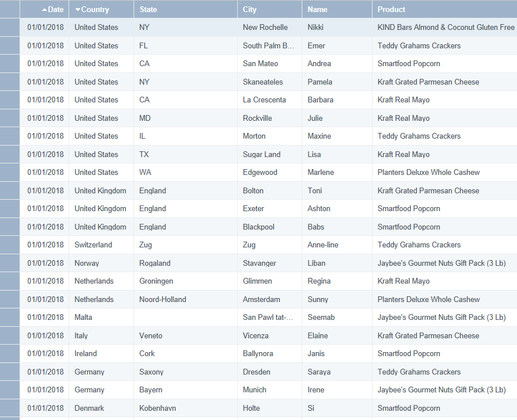Select city cell 'Bolton'

pyautogui.click(x=269, y=190)
